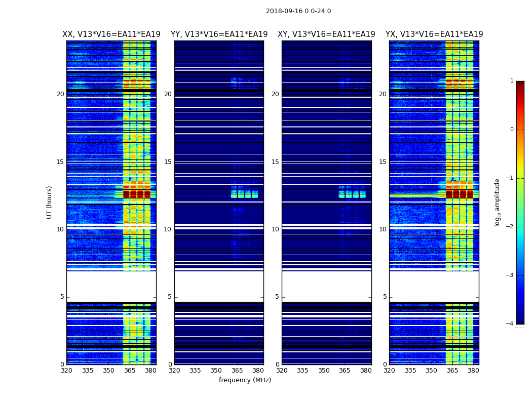
Task: Click the 15 hour tick of YX panel
Action: pos(383,161)
